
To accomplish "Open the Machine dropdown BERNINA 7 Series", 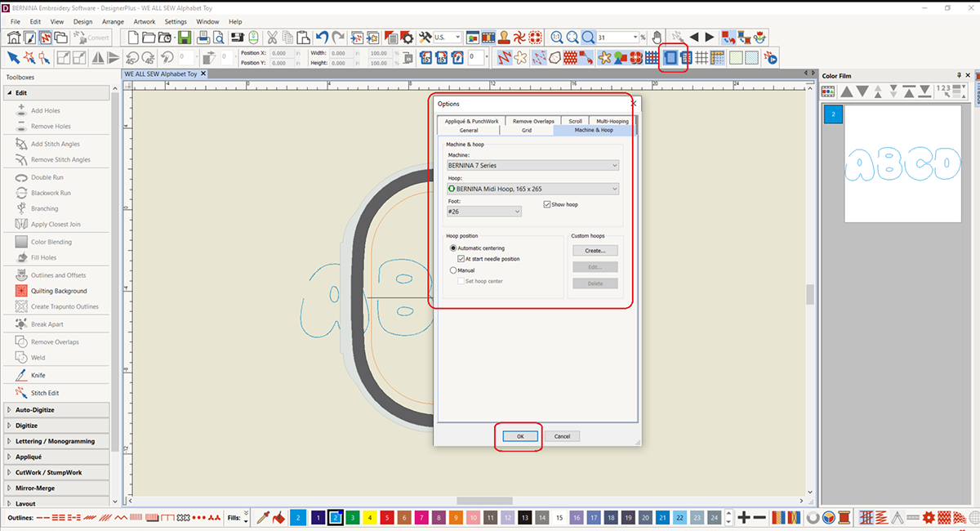I will click(x=532, y=166).
